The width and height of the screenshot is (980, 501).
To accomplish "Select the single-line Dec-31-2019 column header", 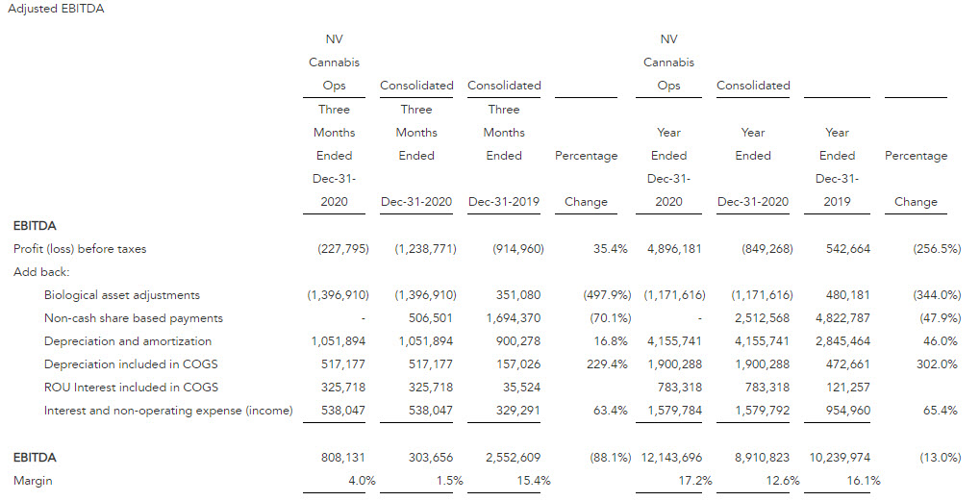I will pos(504,202).
